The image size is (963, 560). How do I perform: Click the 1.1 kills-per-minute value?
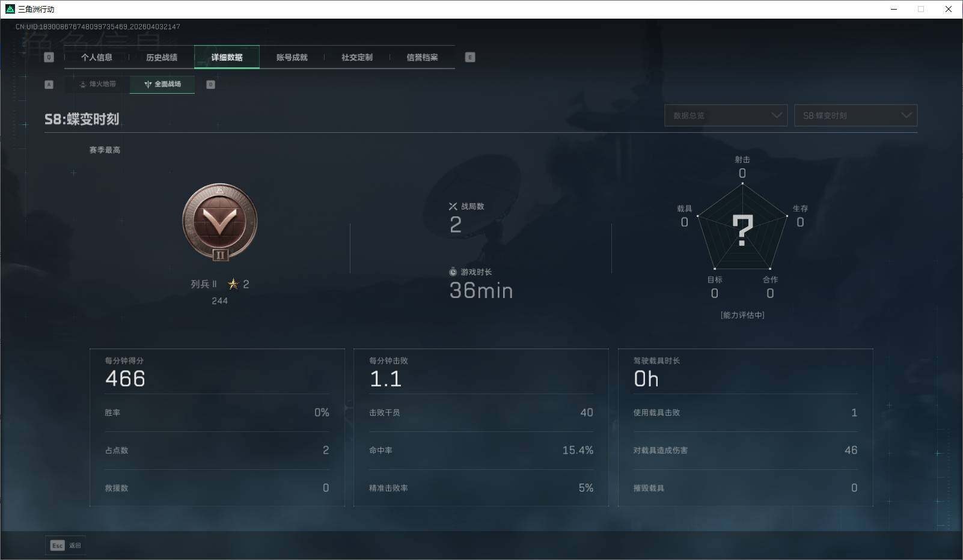coord(385,379)
